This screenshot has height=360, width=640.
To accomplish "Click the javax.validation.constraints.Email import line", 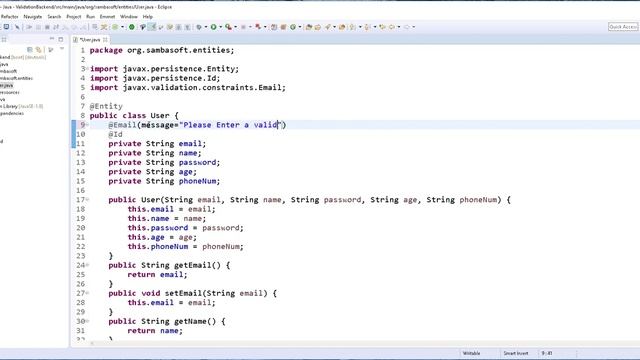I will [x=188, y=87].
